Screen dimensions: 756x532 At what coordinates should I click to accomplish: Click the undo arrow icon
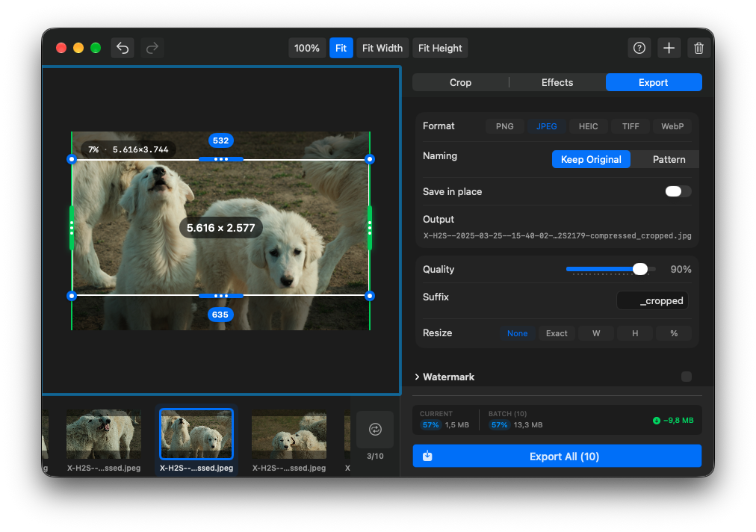123,48
